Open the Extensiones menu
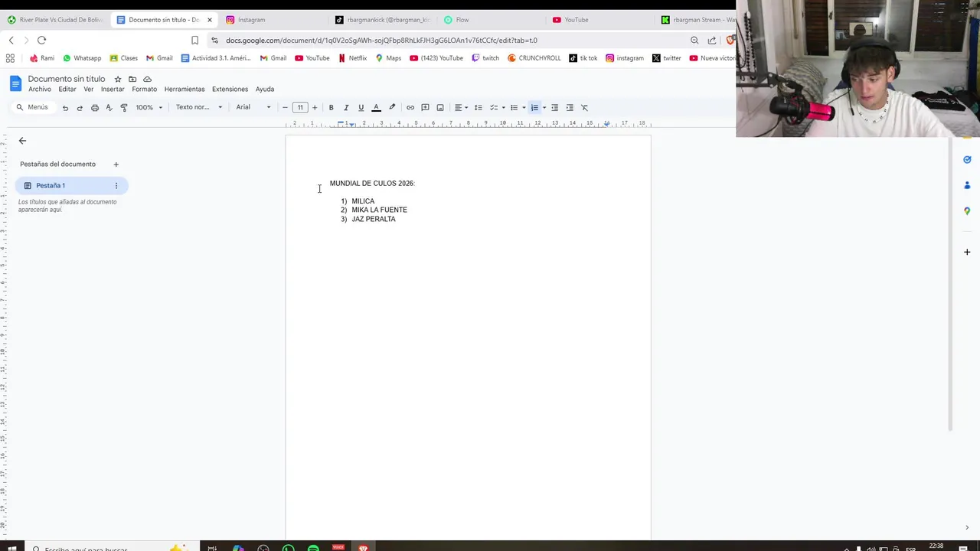 pos(230,90)
